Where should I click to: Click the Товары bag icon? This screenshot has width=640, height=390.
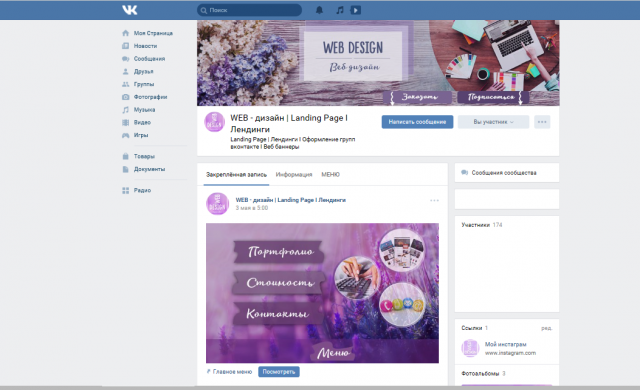pyautogui.click(x=126, y=156)
